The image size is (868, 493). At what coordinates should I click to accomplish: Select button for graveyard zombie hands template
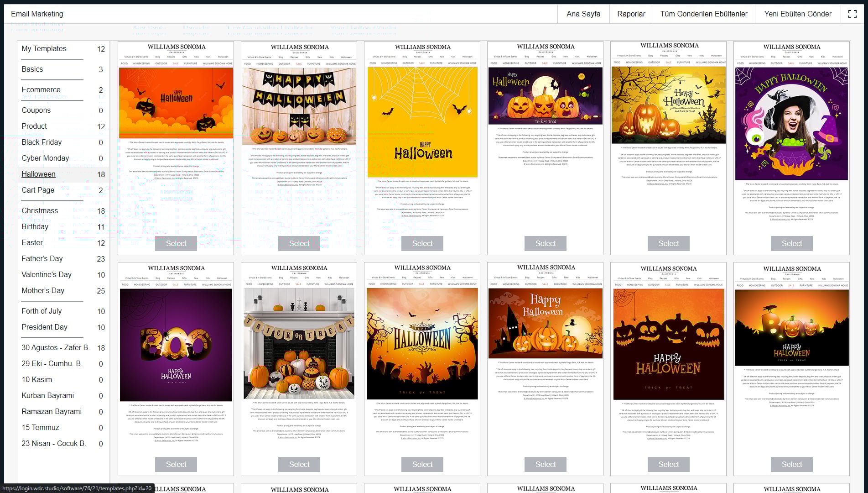422,465
